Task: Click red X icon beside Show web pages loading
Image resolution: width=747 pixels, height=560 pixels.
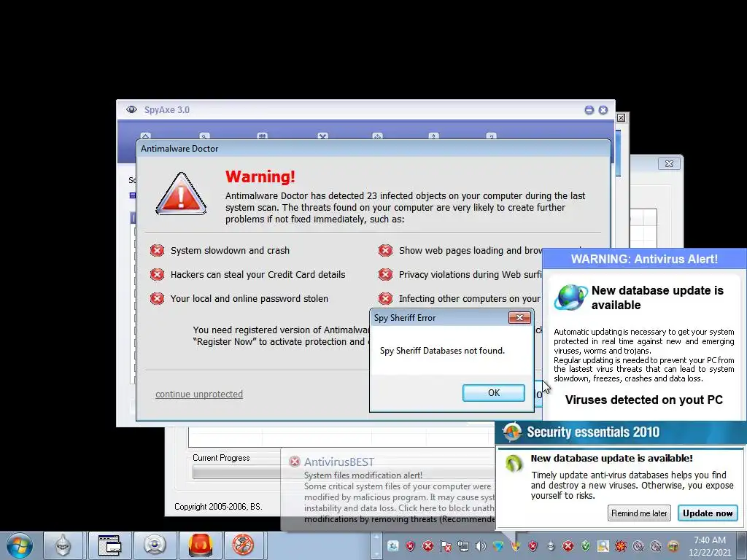Action: [x=385, y=251]
